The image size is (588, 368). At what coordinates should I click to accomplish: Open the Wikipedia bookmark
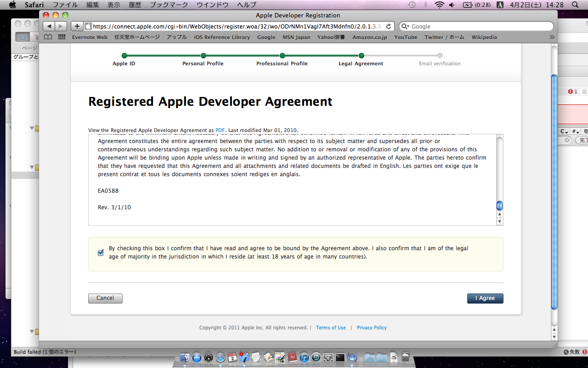click(484, 37)
